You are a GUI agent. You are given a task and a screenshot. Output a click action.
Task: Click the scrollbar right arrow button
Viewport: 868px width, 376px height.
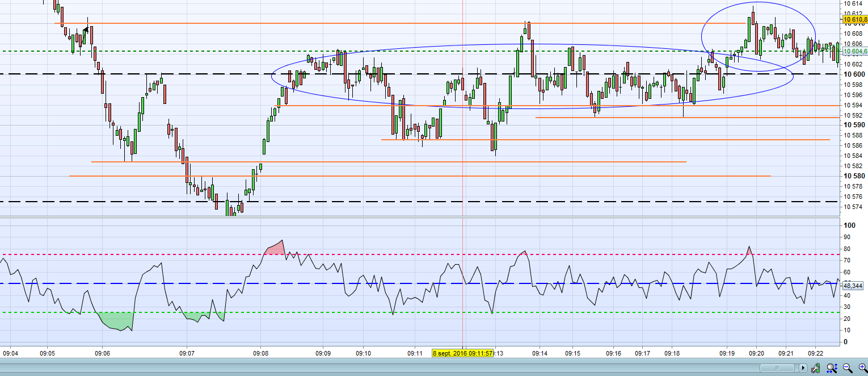tap(803, 368)
